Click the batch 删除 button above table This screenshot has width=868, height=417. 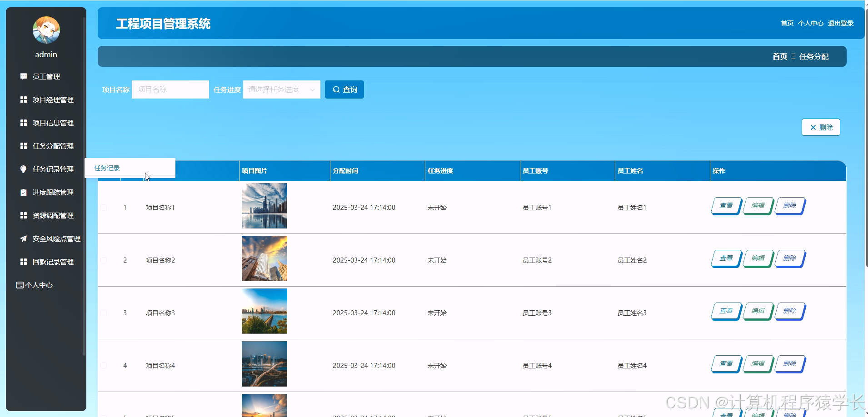tap(821, 127)
